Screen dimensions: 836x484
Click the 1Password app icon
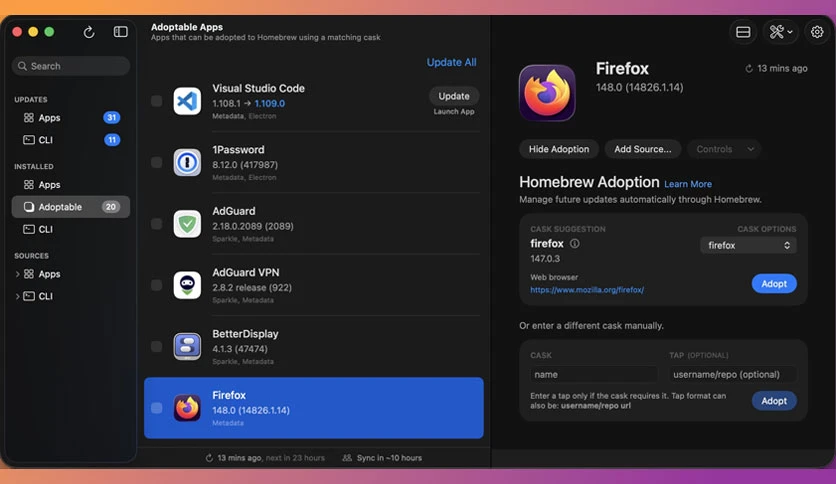tap(187, 162)
